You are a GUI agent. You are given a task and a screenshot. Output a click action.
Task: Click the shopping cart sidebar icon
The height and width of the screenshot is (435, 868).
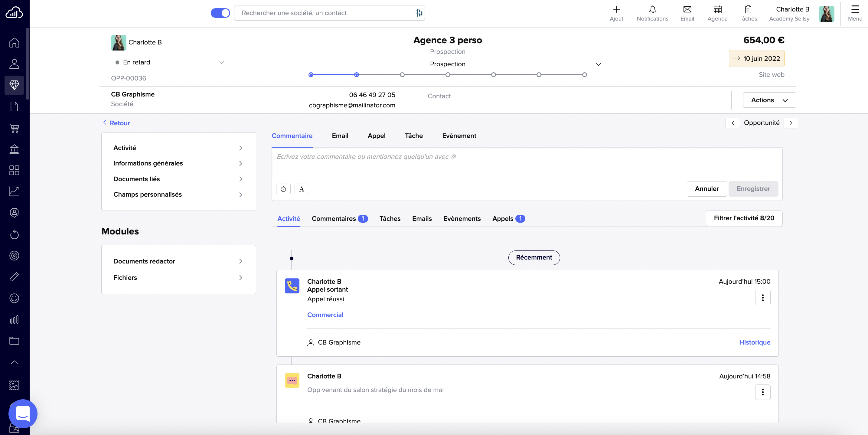click(x=14, y=128)
